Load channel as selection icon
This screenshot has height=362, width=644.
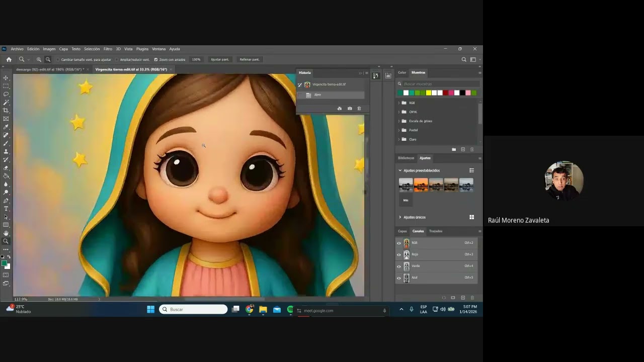pyautogui.click(x=444, y=298)
